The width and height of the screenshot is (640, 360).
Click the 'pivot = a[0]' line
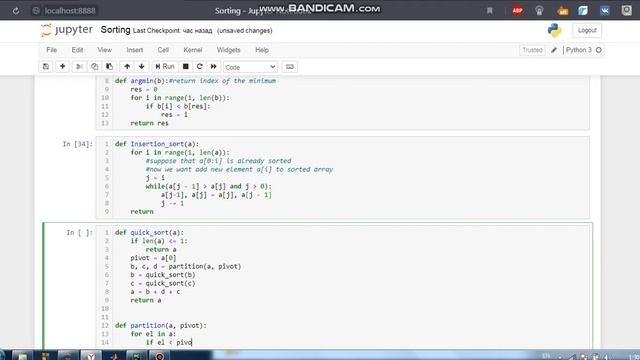pos(153,258)
